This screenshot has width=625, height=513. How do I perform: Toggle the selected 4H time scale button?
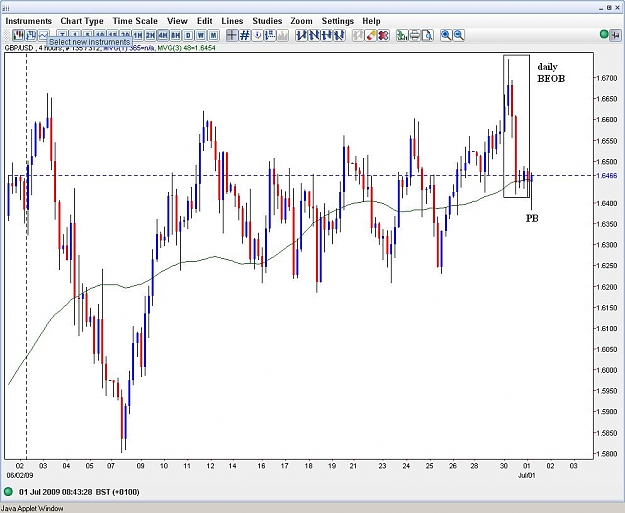click(x=163, y=35)
